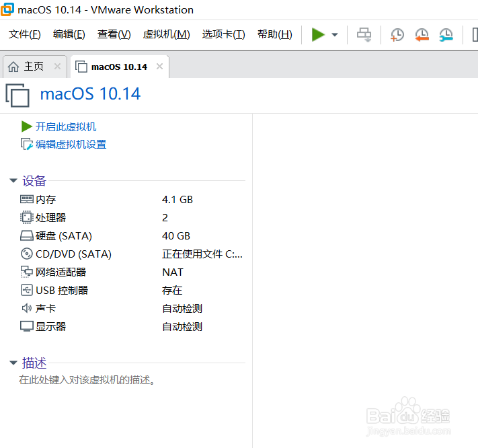
Task: Click the description field 在此处键入对该虚拟机的描述
Action: [87, 380]
